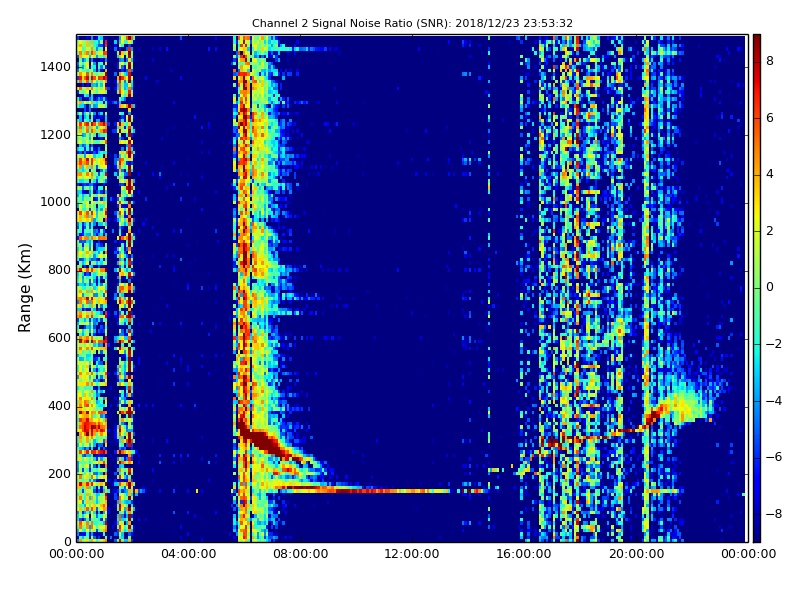Click the 200 range tick label
Screen dimensions: 800x600
tap(59, 474)
